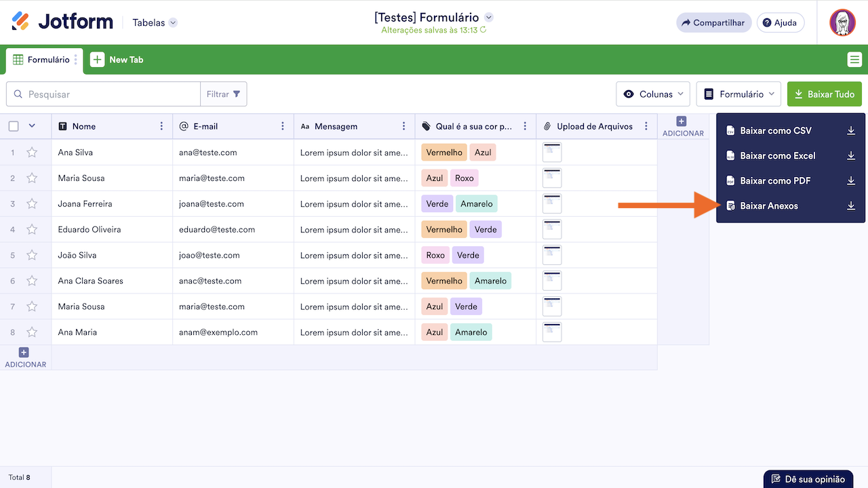Click the Nome column header
Viewport: 868px width, 488px height.
[x=112, y=126]
